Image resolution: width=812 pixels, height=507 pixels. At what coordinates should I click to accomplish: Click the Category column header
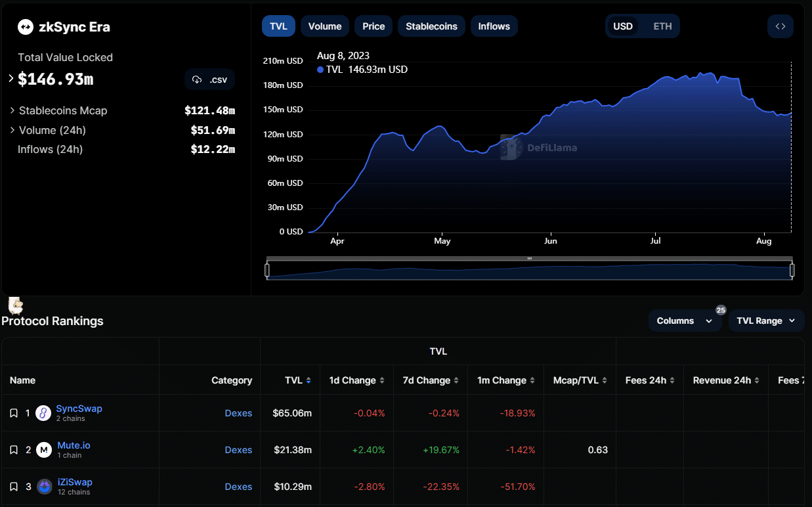click(x=232, y=380)
